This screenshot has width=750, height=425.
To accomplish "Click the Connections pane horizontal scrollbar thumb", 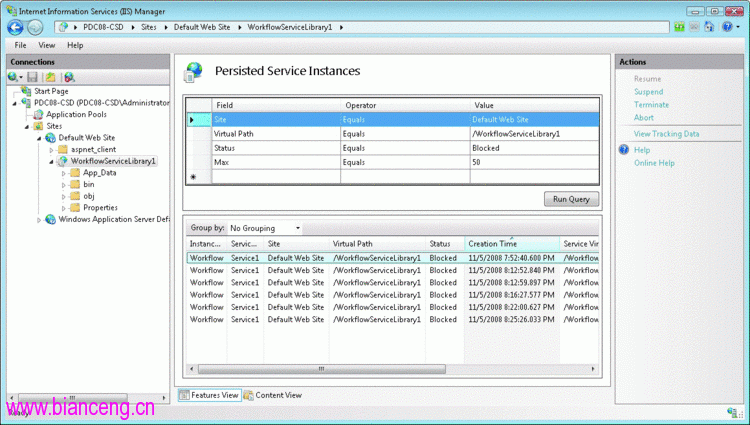I will pos(73,398).
